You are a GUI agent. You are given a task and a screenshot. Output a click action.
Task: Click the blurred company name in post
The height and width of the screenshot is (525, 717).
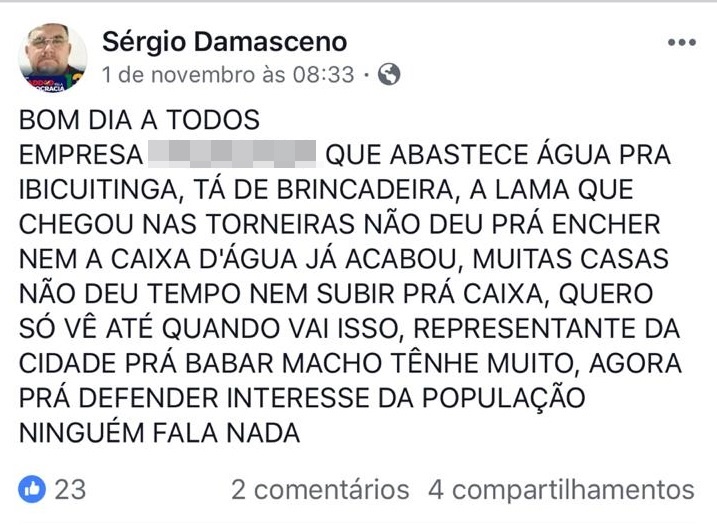tap(232, 154)
